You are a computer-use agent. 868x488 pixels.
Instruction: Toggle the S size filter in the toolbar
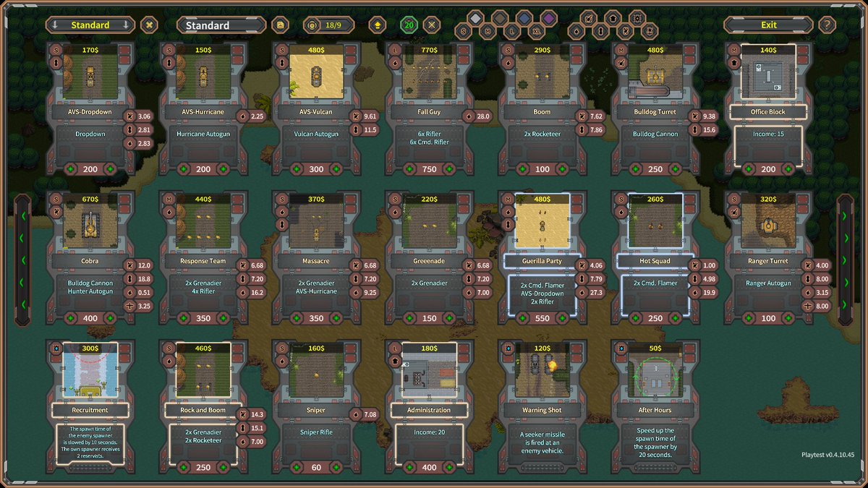pos(463,31)
